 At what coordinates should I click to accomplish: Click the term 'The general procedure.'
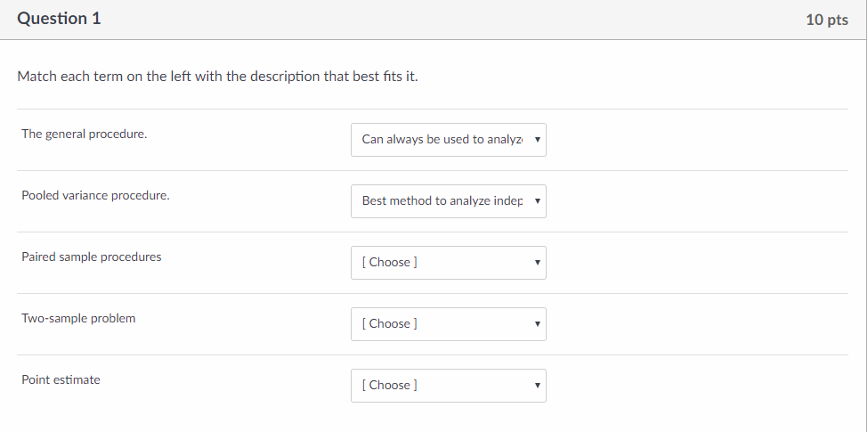[x=85, y=134]
